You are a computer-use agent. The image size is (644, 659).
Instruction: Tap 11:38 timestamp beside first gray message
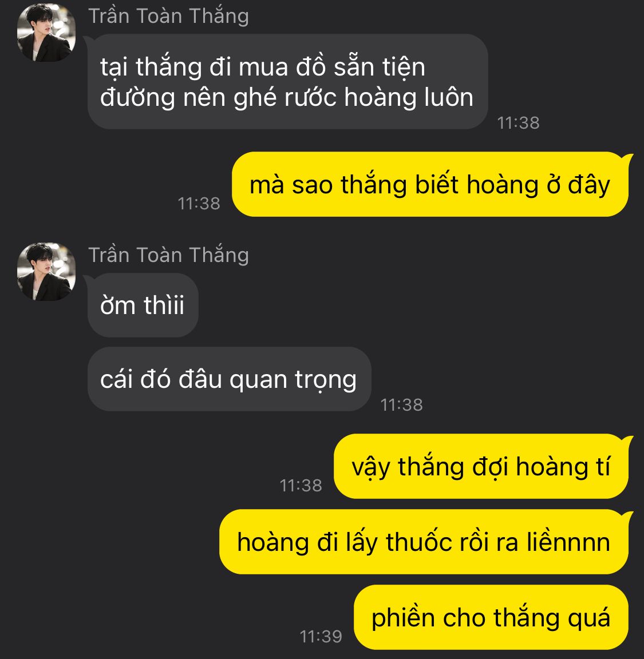click(518, 123)
